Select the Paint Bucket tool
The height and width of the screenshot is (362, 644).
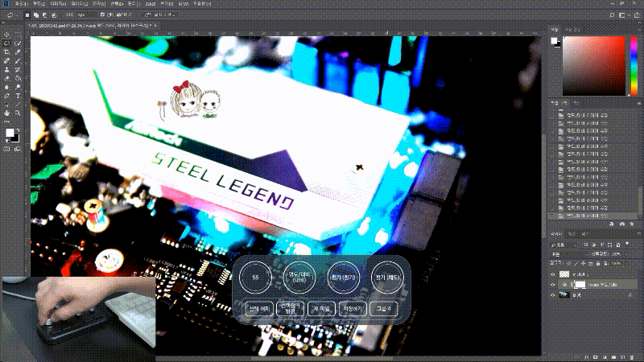18,78
